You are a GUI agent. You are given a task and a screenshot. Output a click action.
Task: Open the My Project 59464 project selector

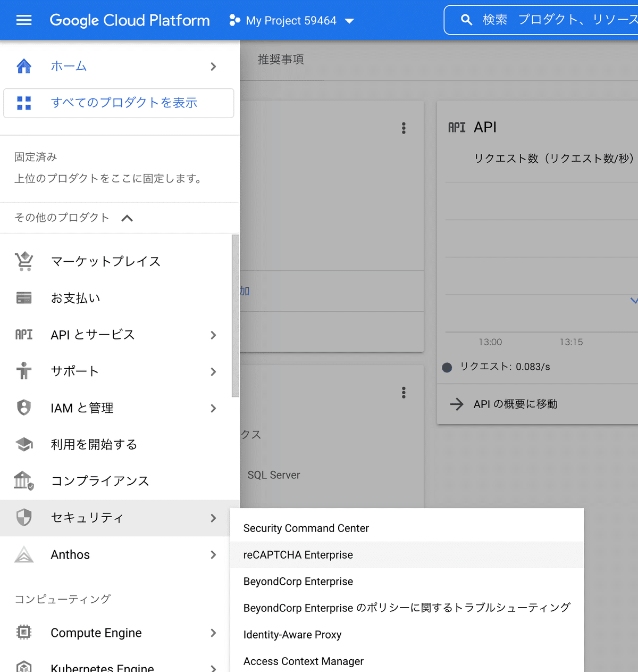click(x=292, y=21)
